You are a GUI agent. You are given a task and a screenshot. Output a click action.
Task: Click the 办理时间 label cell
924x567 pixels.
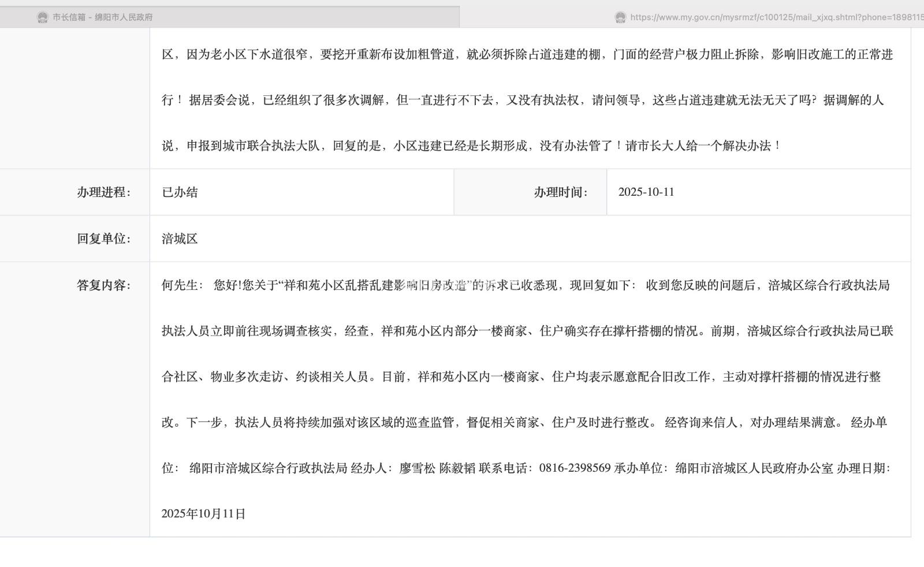pyautogui.click(x=560, y=192)
